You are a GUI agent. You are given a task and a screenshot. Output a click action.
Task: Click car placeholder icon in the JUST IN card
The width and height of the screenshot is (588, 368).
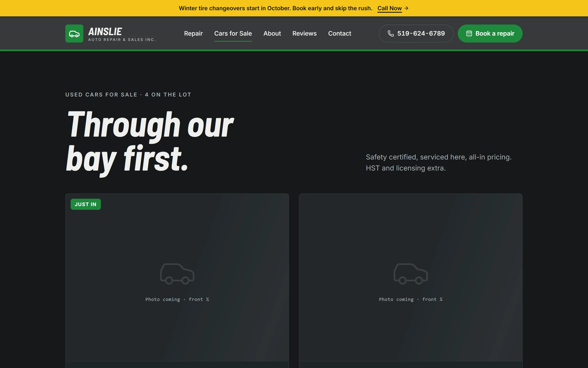[177, 274]
